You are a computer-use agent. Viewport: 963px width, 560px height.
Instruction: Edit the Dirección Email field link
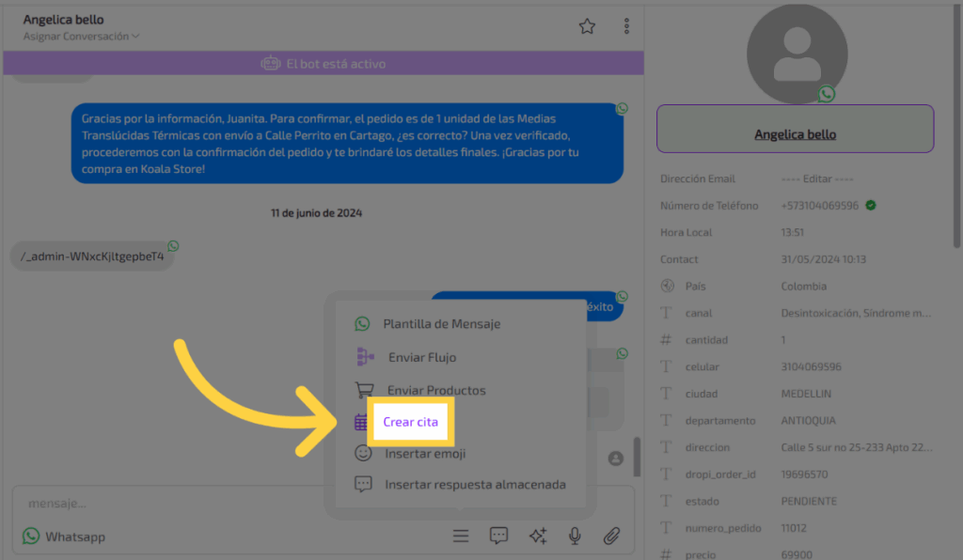click(x=817, y=179)
